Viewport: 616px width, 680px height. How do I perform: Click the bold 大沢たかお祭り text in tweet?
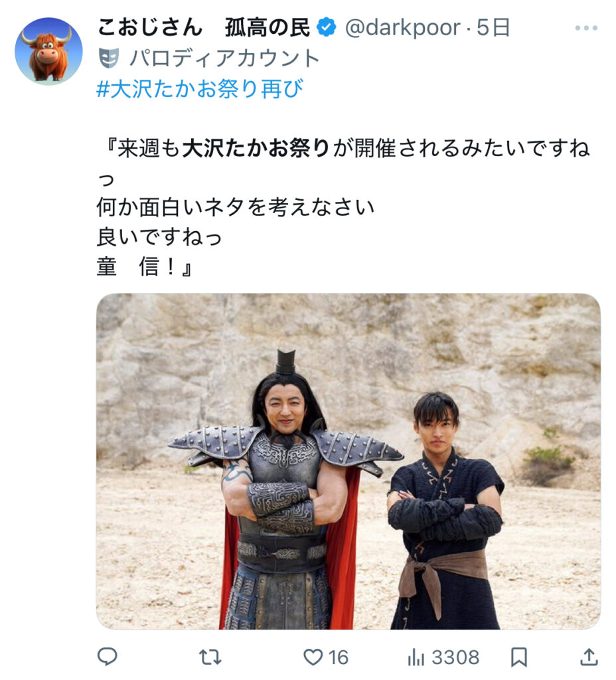point(256,148)
